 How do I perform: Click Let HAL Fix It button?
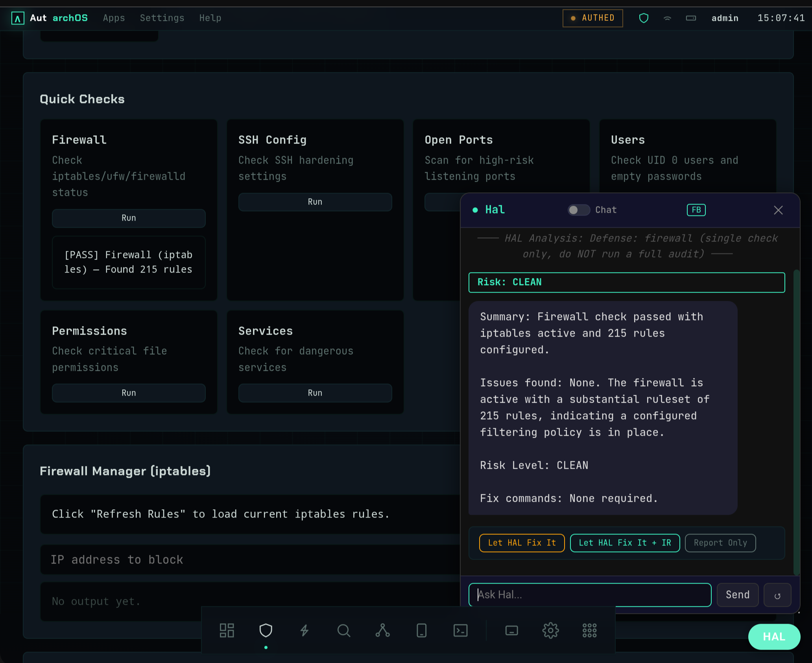tap(522, 543)
